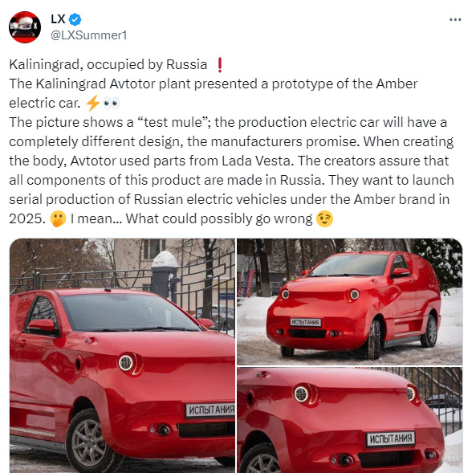Click the red exclamation mark emoji
Screen dimensions: 476x473
pos(220,65)
